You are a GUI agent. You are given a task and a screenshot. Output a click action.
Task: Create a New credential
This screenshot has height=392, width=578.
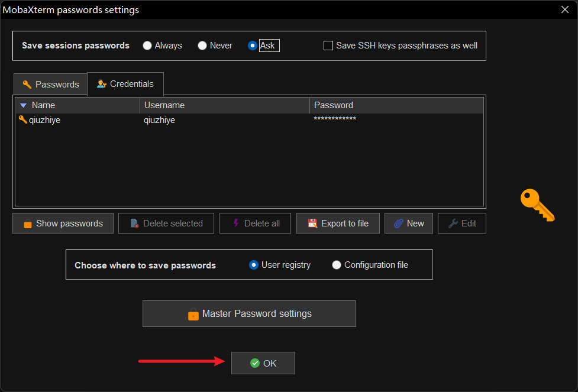409,223
